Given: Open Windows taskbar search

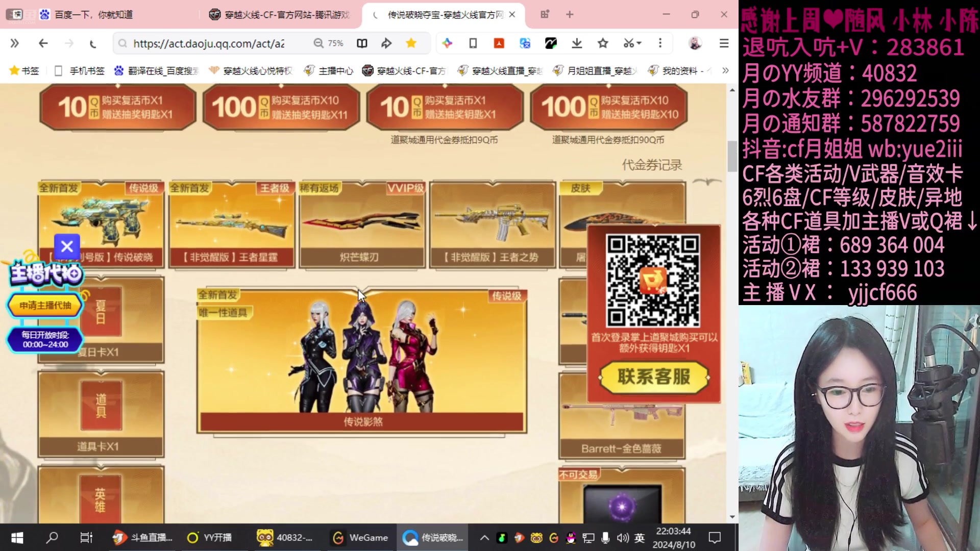Looking at the screenshot, I should point(52,538).
